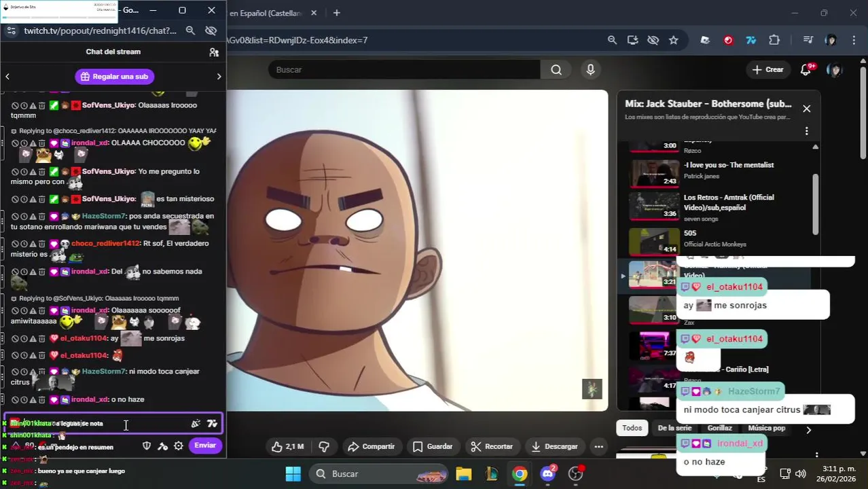This screenshot has width=868, height=489.
Task: Click the party popper cheer icon in chat input
Action: 196,424
